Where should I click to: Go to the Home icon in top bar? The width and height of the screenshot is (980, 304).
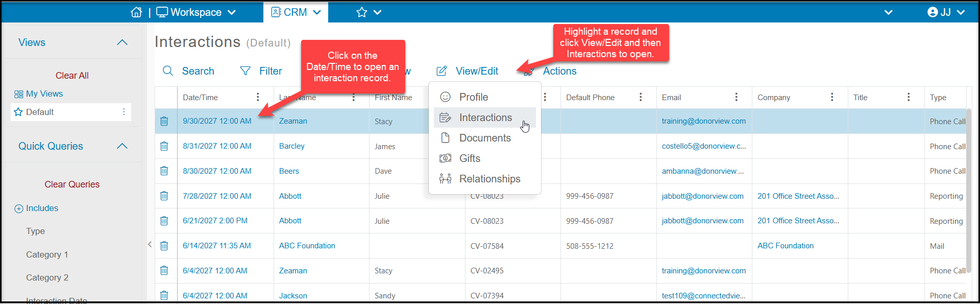click(x=136, y=12)
